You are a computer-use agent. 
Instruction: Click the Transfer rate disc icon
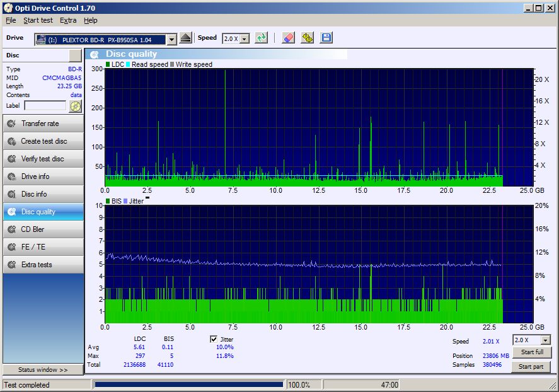[x=12, y=124]
